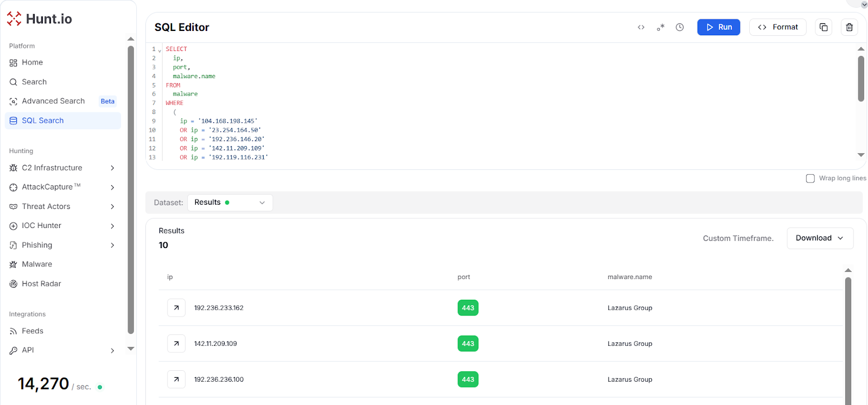Image resolution: width=868 pixels, height=405 pixels.
Task: Click the results table vertical scrollbar
Action: coord(848,341)
